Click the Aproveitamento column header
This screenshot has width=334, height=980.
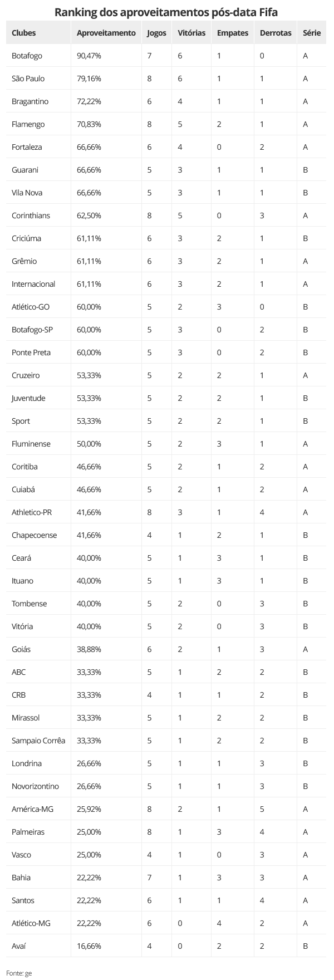(106, 33)
